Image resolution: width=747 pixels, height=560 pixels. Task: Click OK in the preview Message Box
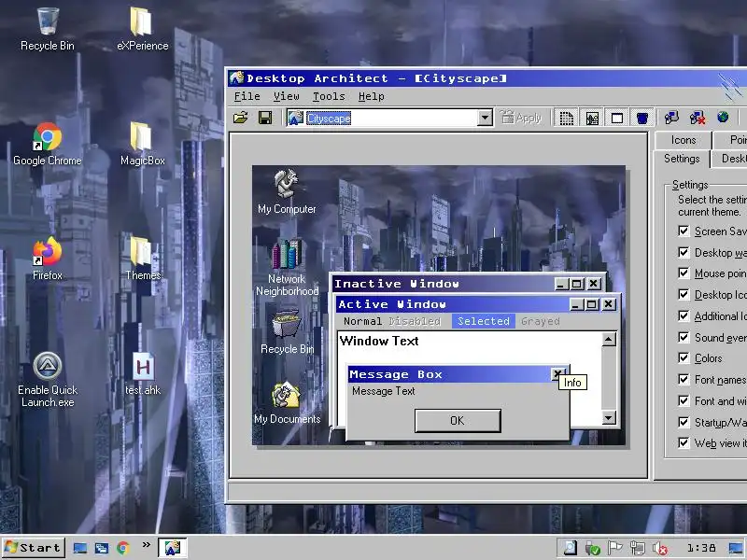click(458, 421)
